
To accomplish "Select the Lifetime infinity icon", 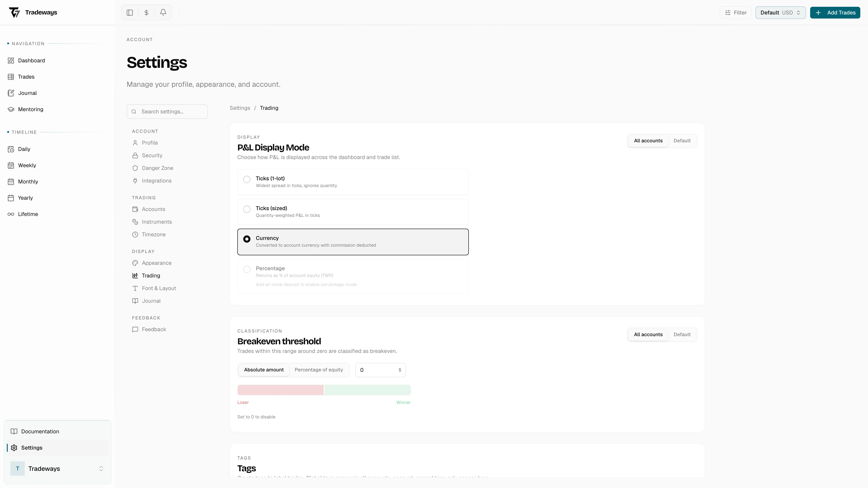I will (11, 214).
